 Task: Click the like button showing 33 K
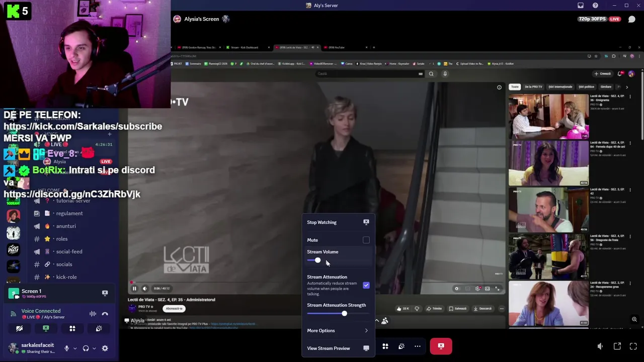(x=402, y=309)
